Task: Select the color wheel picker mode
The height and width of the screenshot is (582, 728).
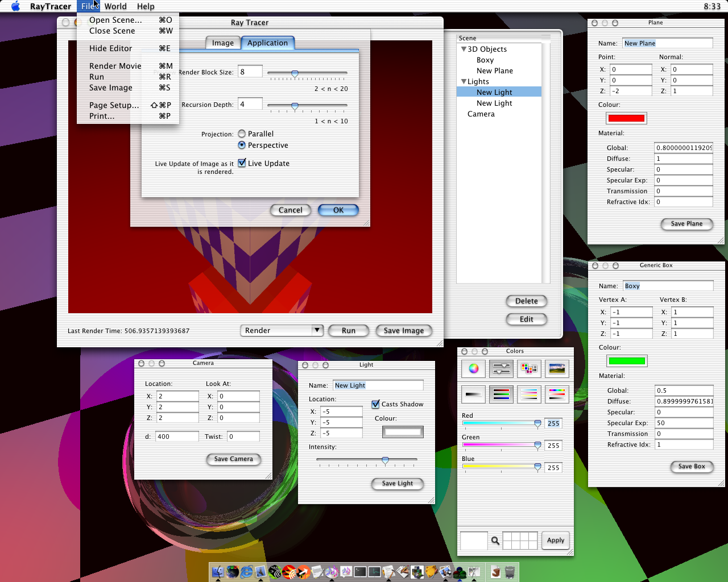Action: tap(473, 369)
